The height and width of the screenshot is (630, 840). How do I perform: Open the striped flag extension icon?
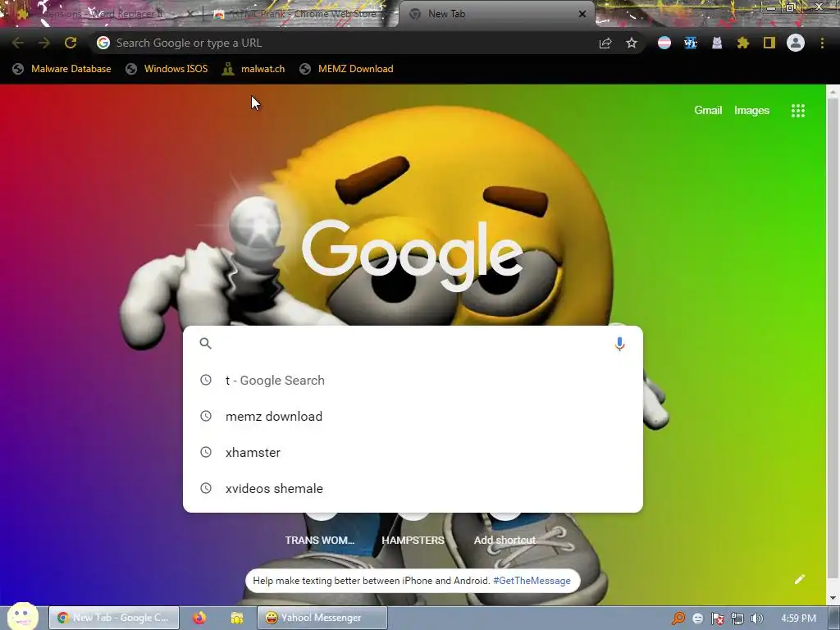[x=664, y=43]
